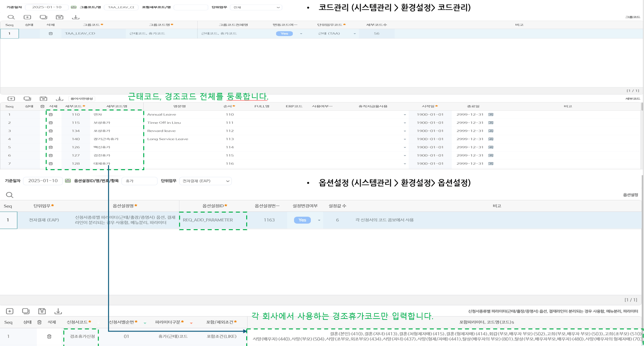Select the 경조휴가신청 application code cell

point(82,336)
